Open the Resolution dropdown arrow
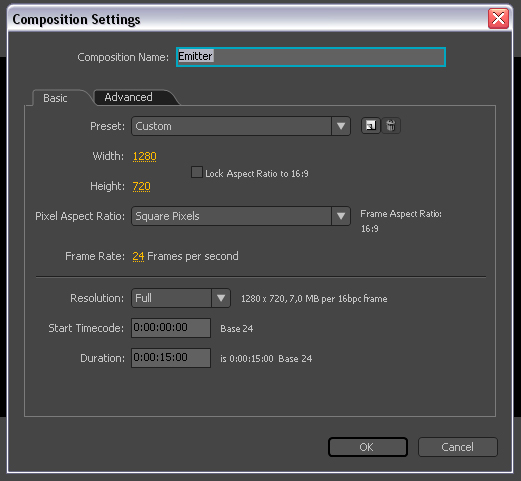521x481 pixels. [x=221, y=298]
